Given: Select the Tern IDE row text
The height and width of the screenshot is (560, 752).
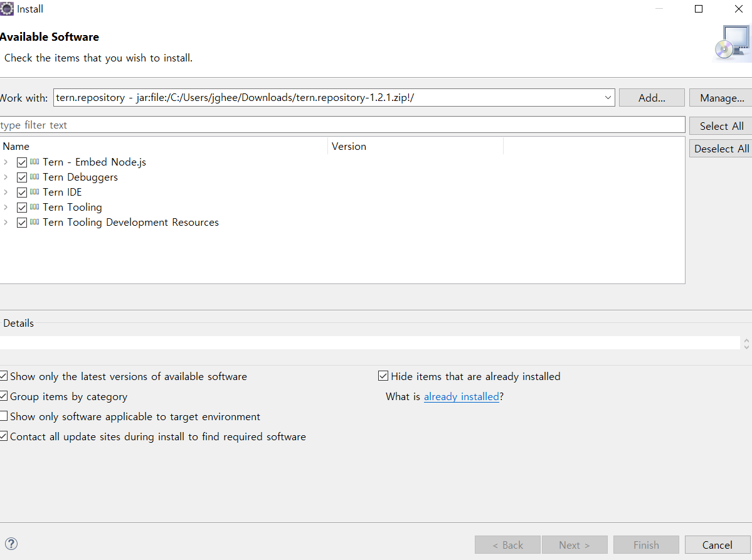Looking at the screenshot, I should pyautogui.click(x=62, y=193).
